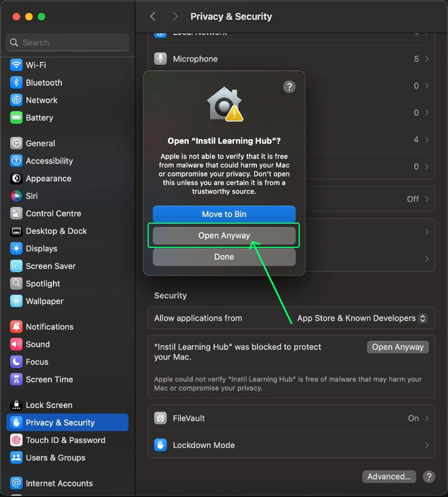
Task: Select Privacy & Security sidebar item
Action: (x=67, y=422)
